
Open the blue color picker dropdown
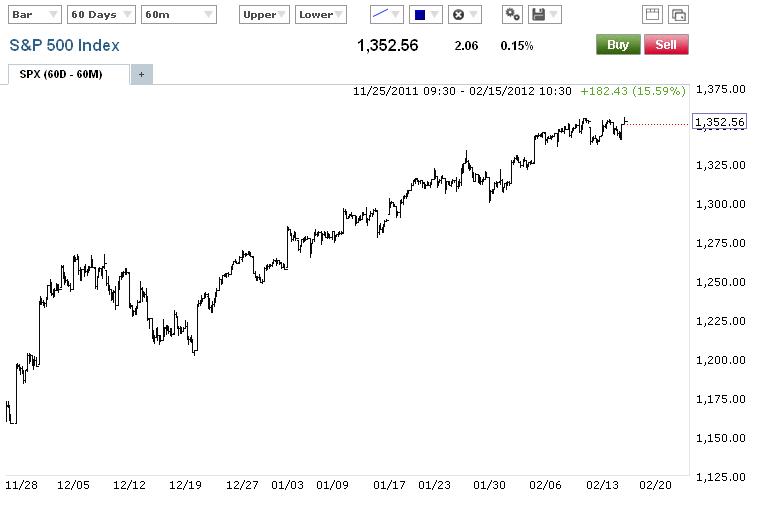pyautogui.click(x=426, y=15)
